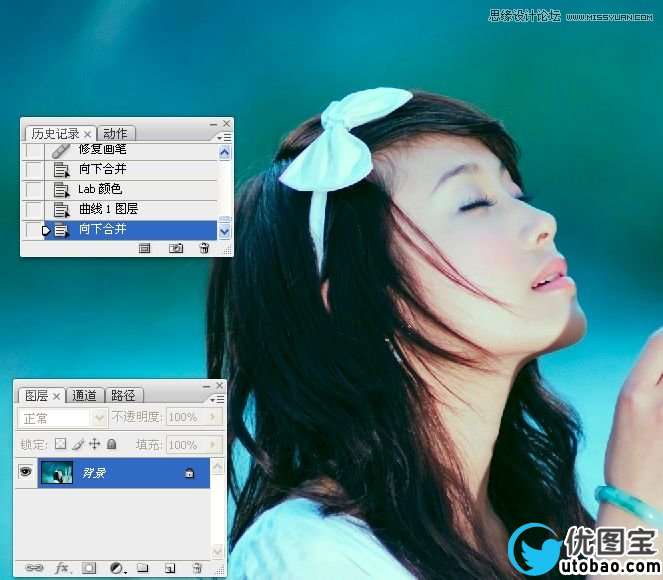Click history scrollbar up arrow
The height and width of the screenshot is (580, 663).
(x=225, y=152)
